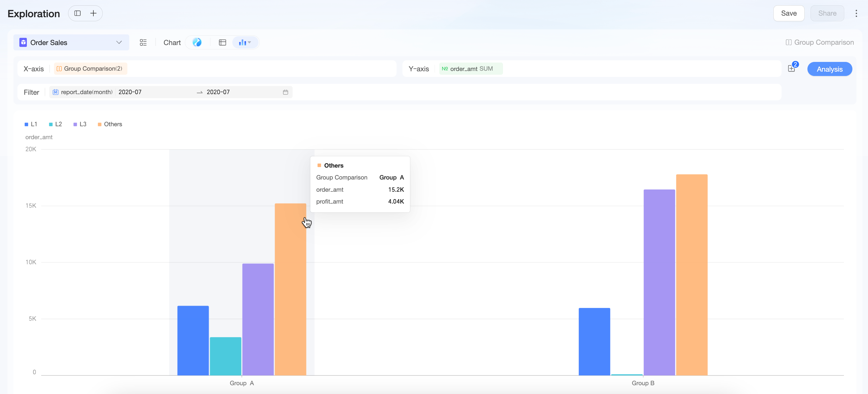Toggle the Others legend series

click(110, 124)
